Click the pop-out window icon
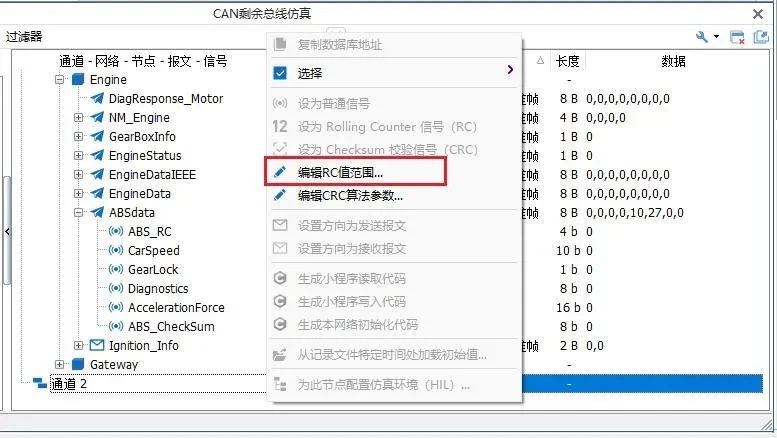777x438 pixels. pyautogui.click(x=761, y=37)
